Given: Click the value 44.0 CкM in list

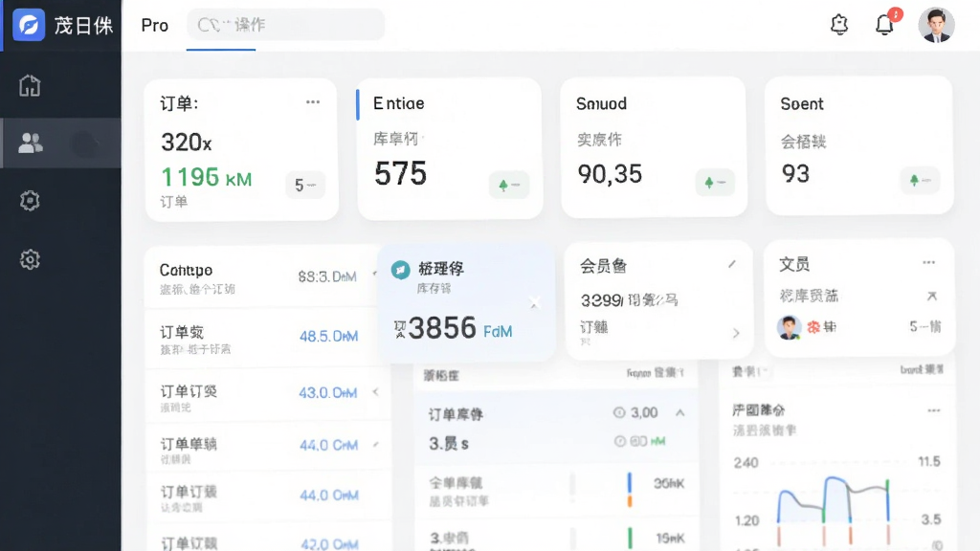Looking at the screenshot, I should pyautogui.click(x=329, y=445).
